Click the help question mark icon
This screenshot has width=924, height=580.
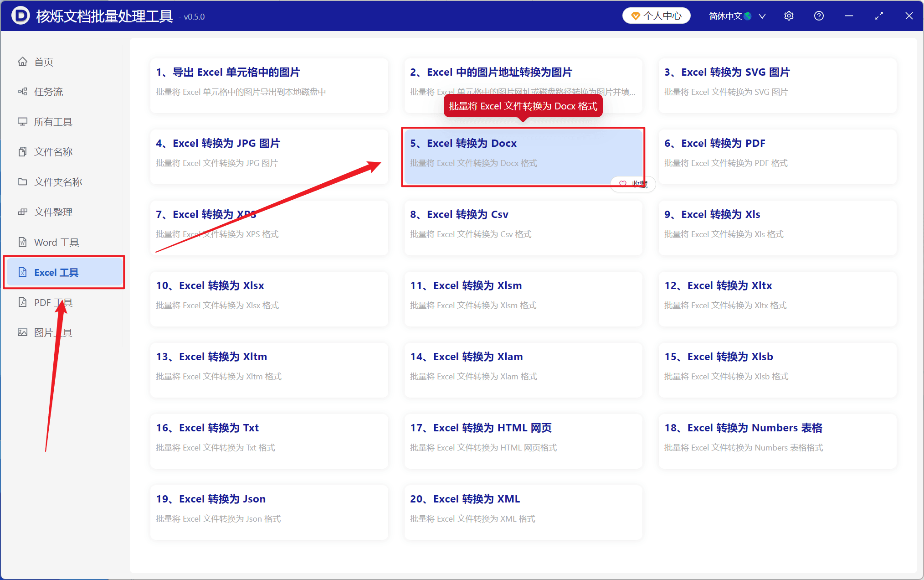coord(819,16)
